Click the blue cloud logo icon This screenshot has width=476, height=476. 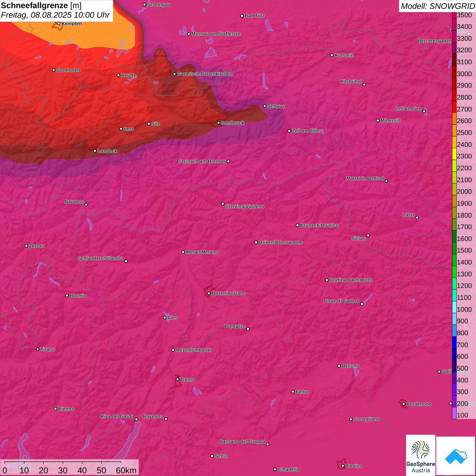456,456
